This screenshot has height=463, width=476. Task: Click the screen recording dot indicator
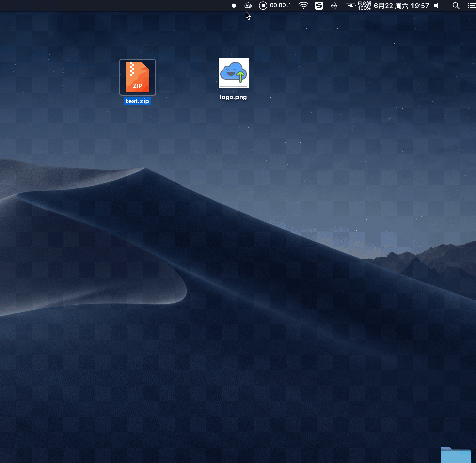click(233, 5)
